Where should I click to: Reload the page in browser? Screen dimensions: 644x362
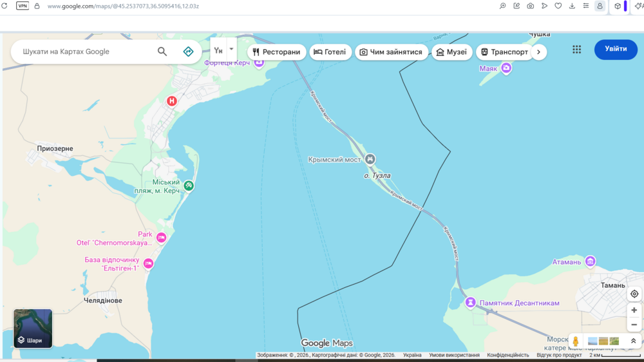[x=5, y=6]
